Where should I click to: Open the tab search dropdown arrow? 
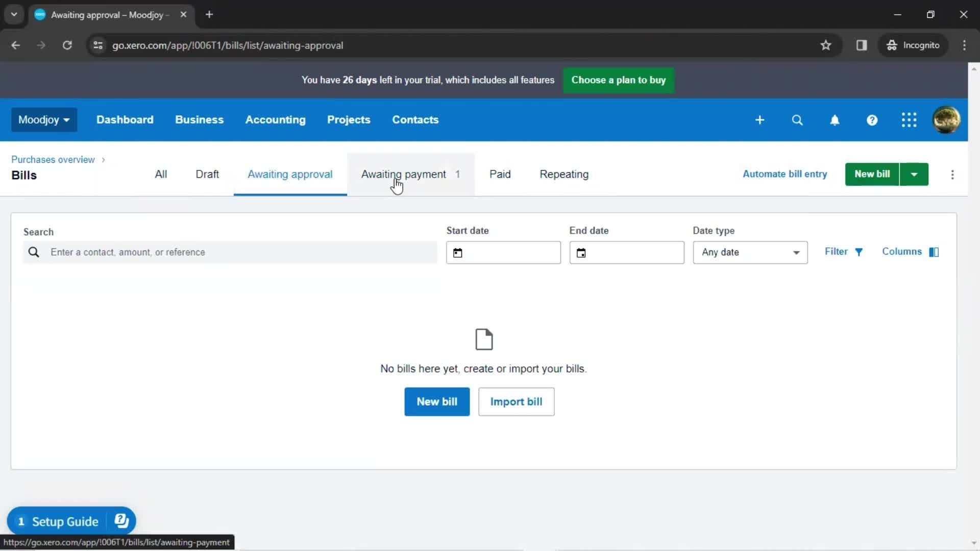pos(14,15)
